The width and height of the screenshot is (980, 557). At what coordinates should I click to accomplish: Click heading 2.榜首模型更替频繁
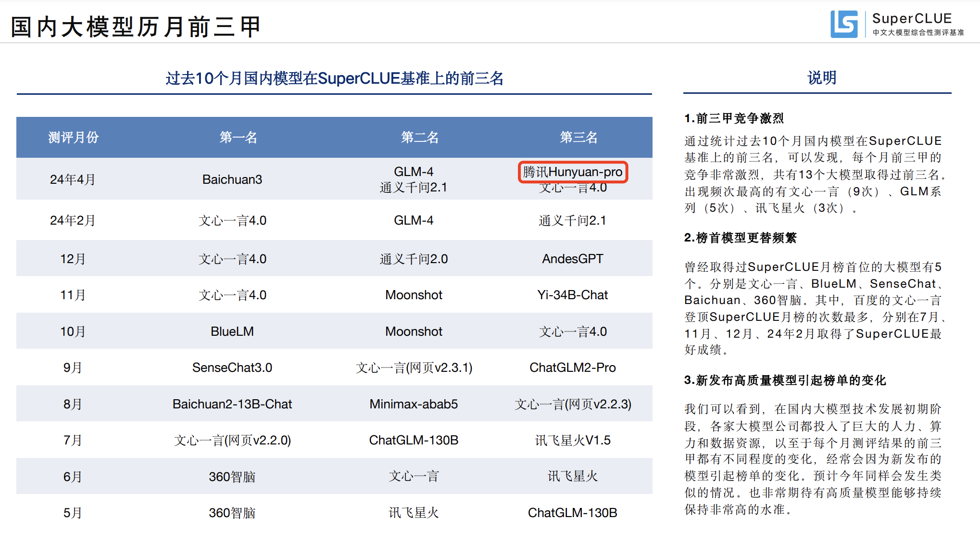coord(740,238)
